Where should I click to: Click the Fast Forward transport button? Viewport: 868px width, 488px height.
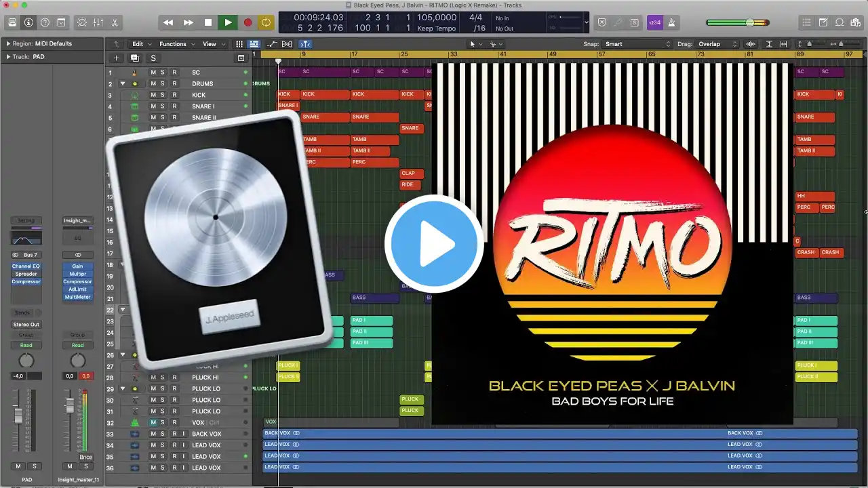click(189, 22)
